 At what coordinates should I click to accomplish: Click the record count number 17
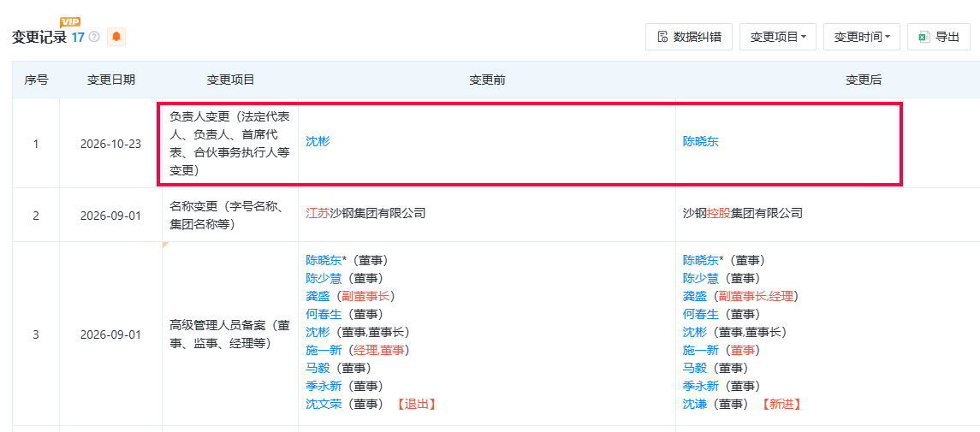78,38
